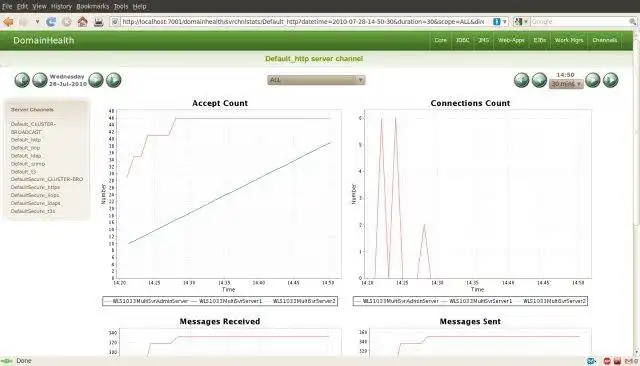
Task: Go to the browser Home icon
Action: point(82,22)
